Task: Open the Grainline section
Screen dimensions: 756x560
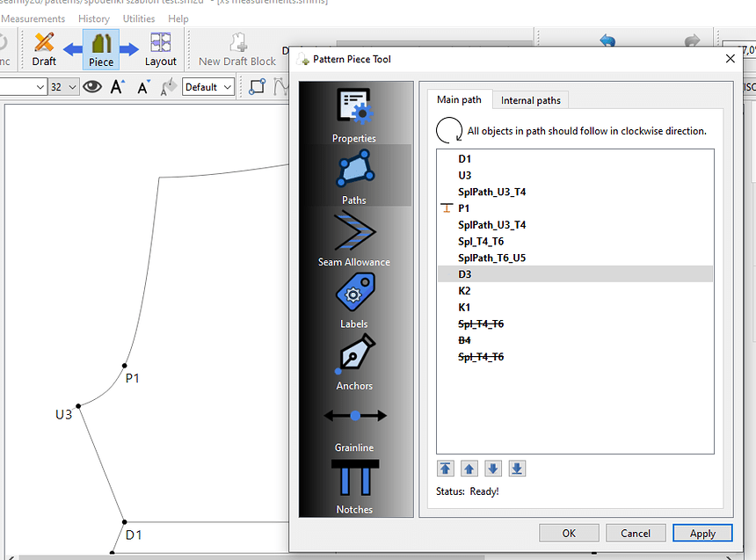Action: [x=354, y=423]
